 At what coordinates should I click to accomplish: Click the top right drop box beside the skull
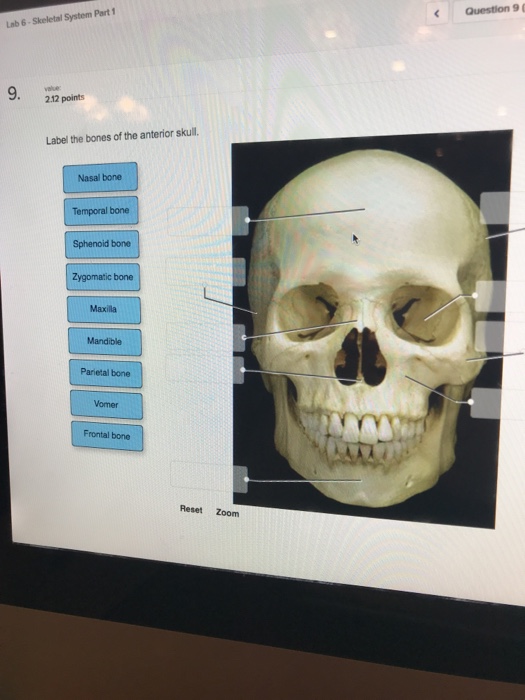[x=502, y=208]
